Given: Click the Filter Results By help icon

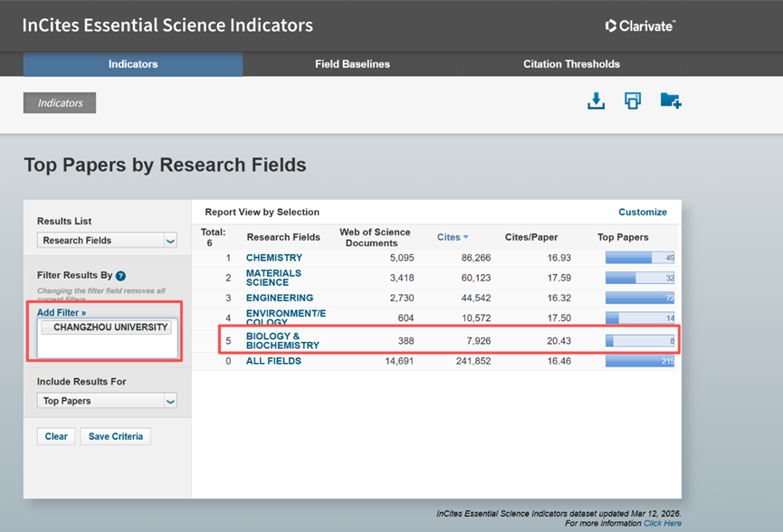Looking at the screenshot, I should (120, 276).
